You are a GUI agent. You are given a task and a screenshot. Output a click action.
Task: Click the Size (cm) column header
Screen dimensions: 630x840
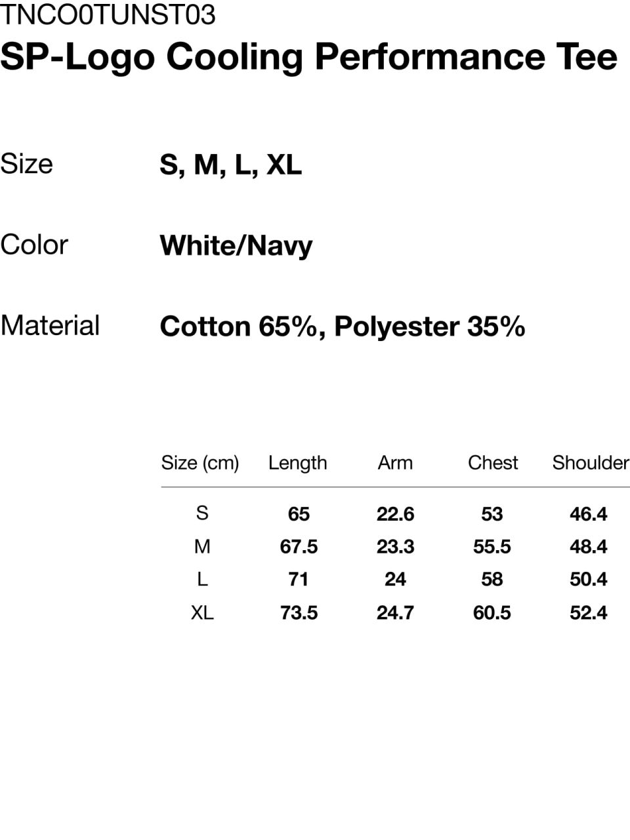coord(200,463)
